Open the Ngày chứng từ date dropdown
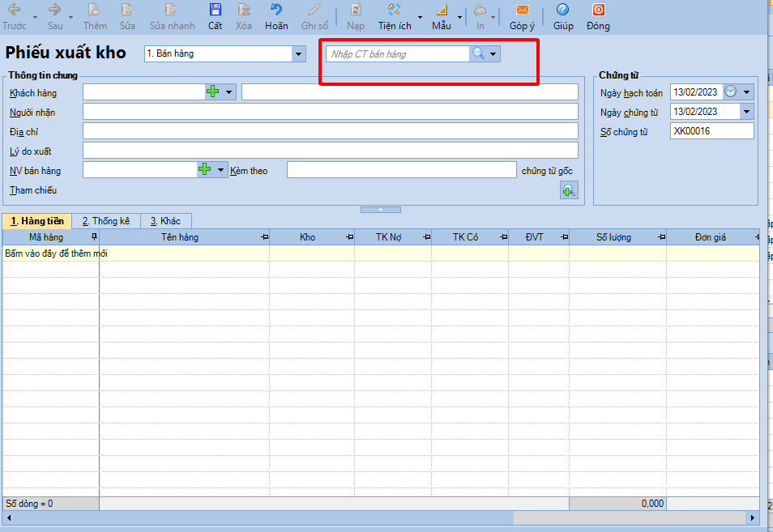The width and height of the screenshot is (773, 532). point(747,111)
